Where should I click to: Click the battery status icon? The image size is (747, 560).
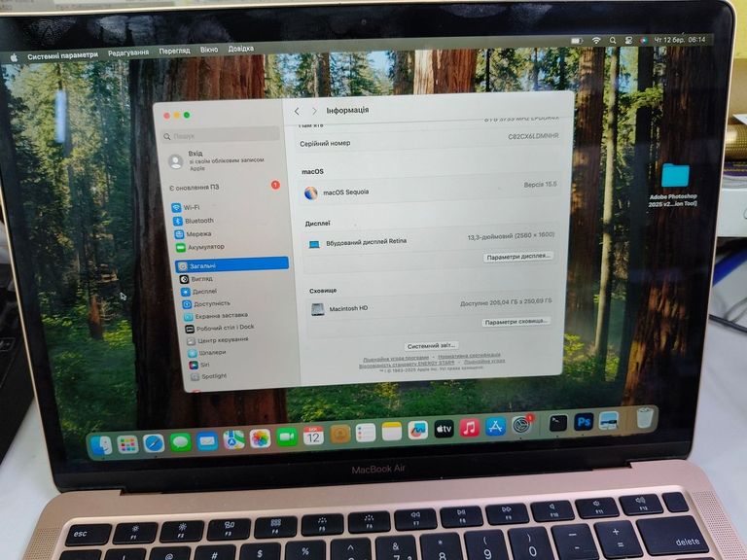(577, 41)
